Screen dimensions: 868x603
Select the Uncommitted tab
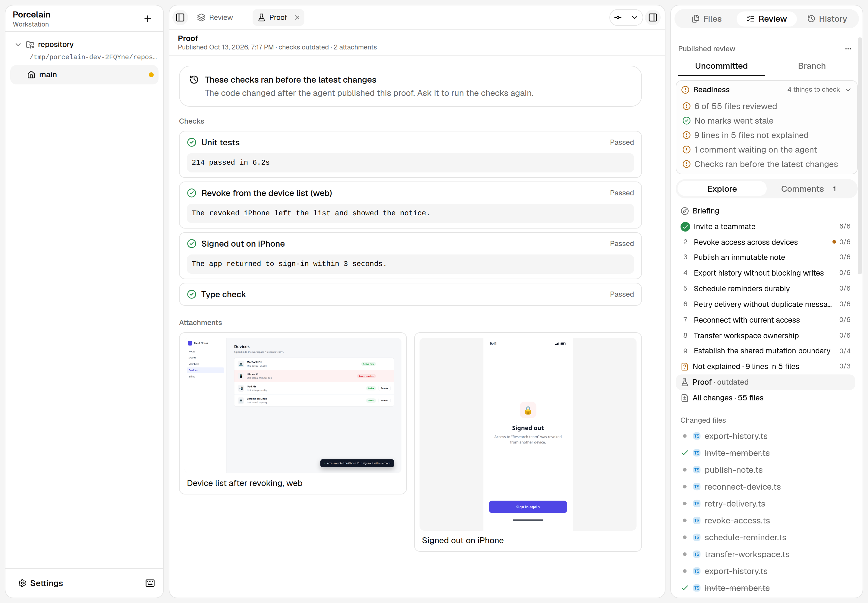[x=721, y=66]
